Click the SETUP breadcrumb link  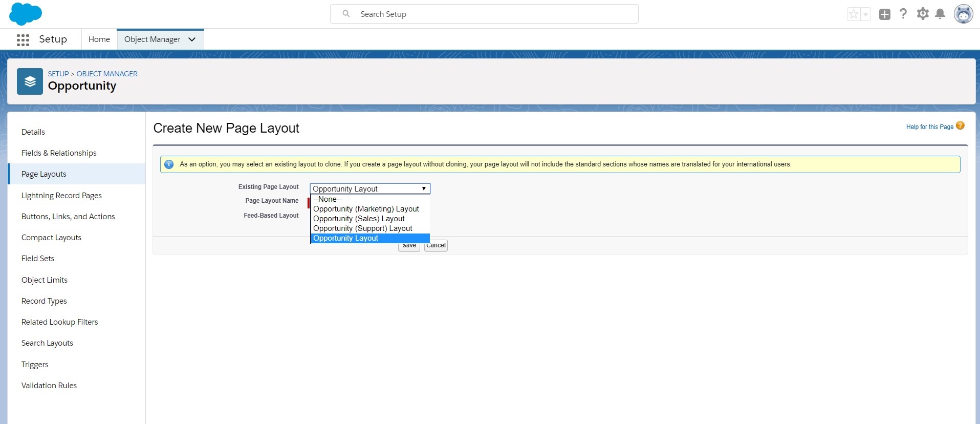(58, 74)
